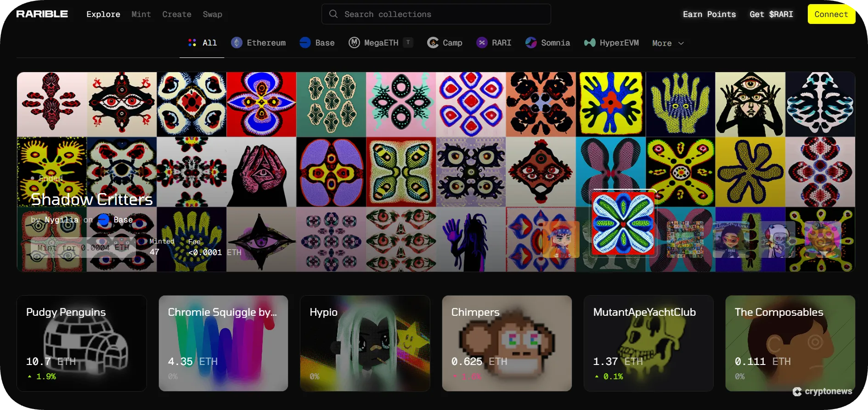Open the MutantApeYachtClub collection card
Image resolution: width=868 pixels, height=410 pixels.
648,343
